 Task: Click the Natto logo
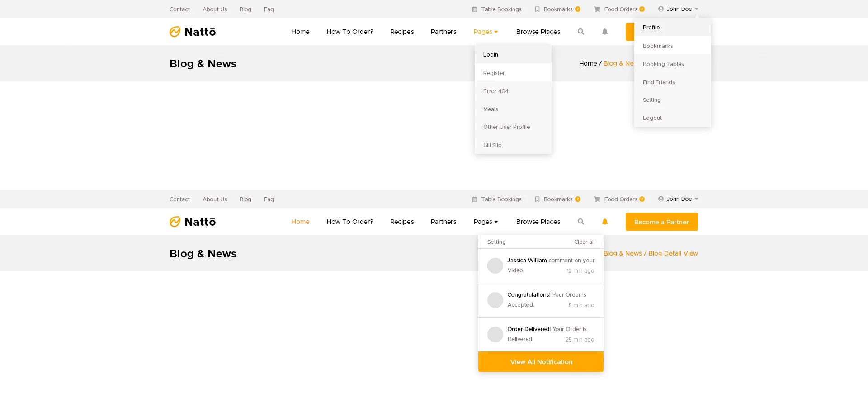[x=192, y=32]
